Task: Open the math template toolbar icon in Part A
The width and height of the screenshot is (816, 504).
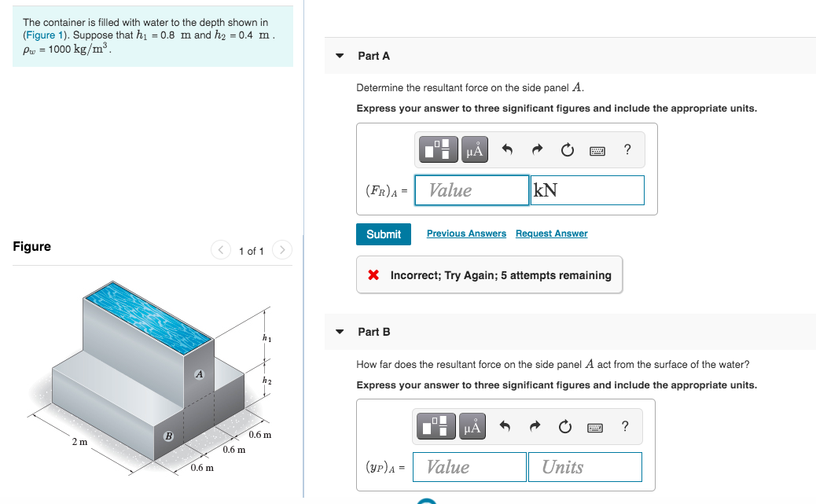Action: (438, 149)
